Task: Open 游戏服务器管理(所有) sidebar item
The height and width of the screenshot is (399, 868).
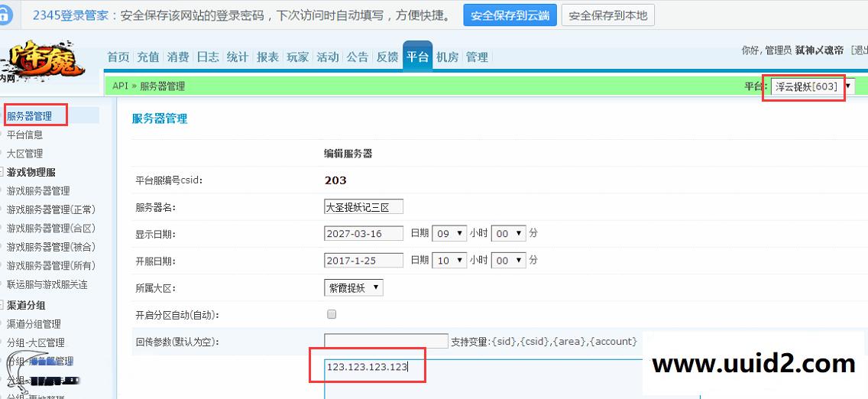Action: point(51,266)
